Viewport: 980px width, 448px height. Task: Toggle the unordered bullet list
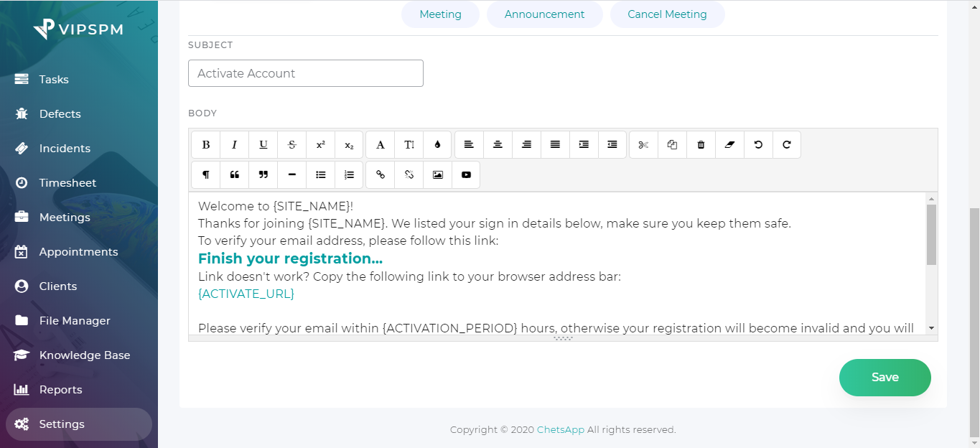(x=321, y=175)
